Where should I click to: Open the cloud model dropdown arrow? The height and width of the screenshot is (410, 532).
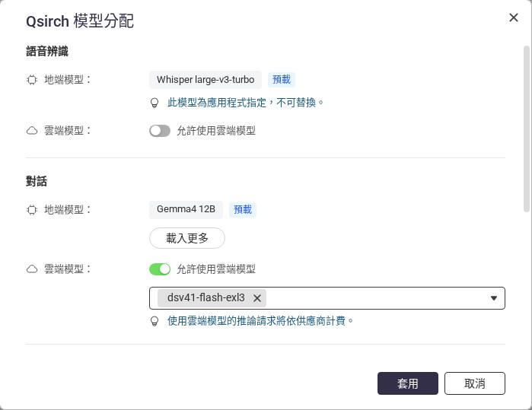[x=494, y=298]
